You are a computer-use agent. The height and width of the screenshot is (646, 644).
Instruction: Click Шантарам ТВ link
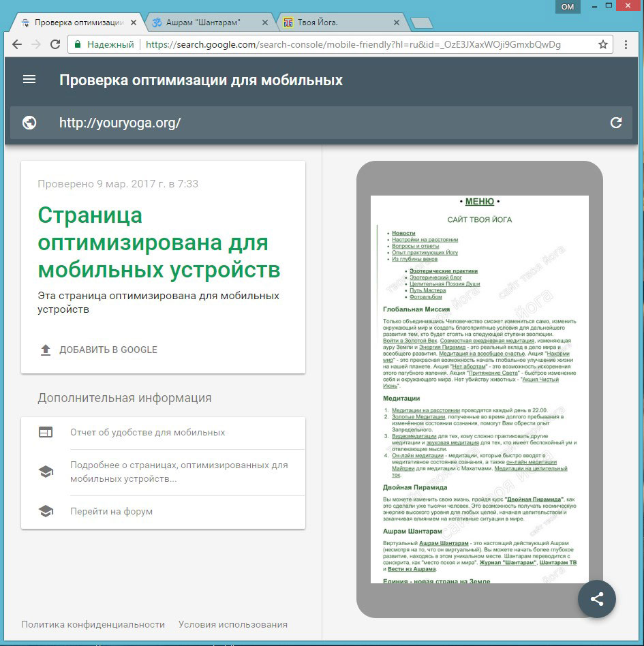tap(558, 562)
